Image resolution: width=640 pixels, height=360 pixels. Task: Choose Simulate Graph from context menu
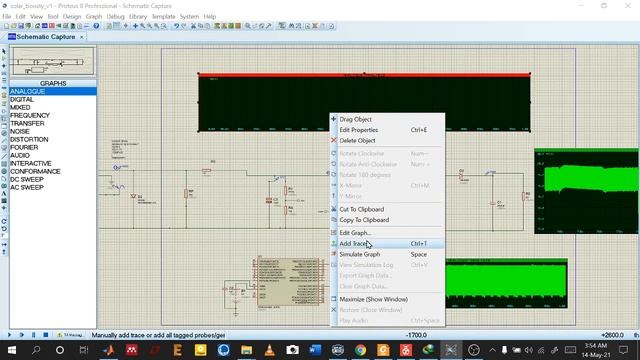pos(387,254)
